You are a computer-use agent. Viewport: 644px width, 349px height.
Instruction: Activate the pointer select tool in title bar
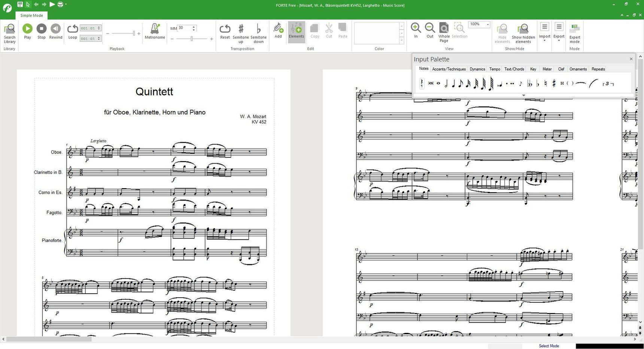coord(28,4)
